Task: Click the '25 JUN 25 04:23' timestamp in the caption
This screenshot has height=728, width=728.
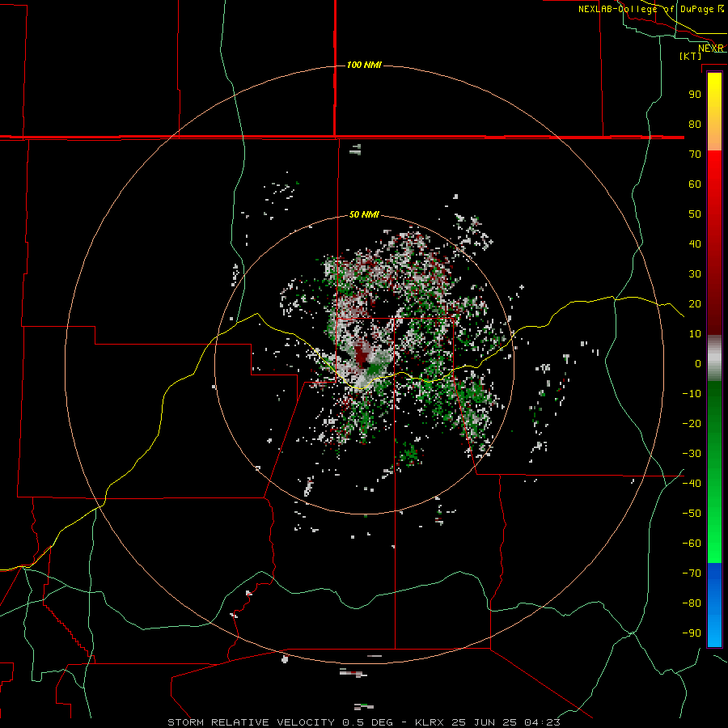Action: (506, 722)
